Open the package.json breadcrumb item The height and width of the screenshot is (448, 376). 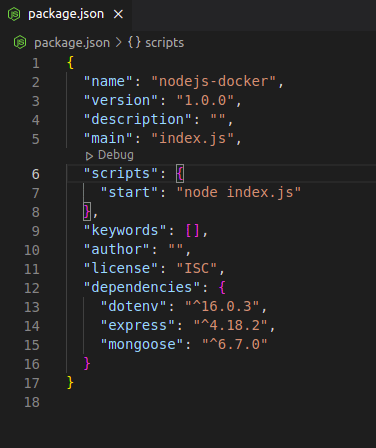(72, 43)
